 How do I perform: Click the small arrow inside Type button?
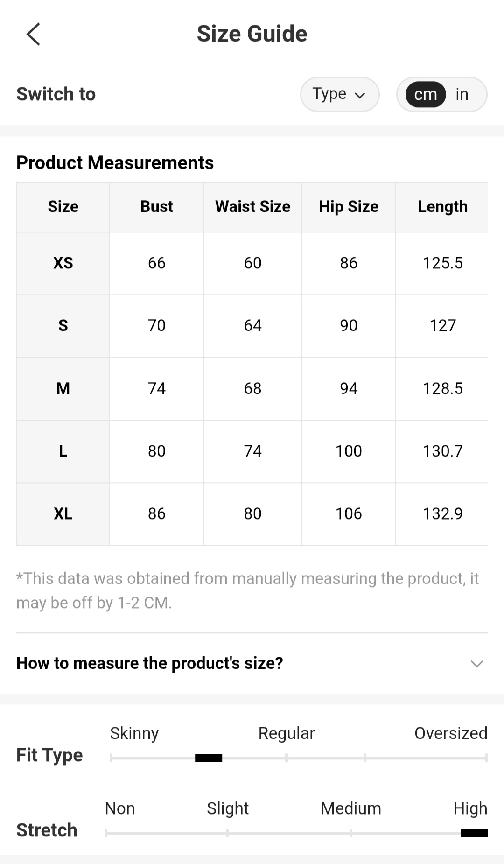[x=359, y=95]
